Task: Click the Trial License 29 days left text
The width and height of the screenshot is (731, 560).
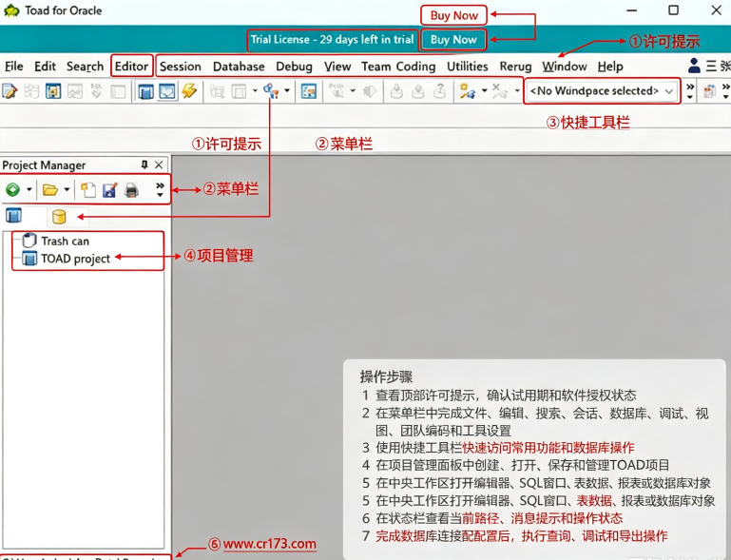Action: tap(332, 39)
